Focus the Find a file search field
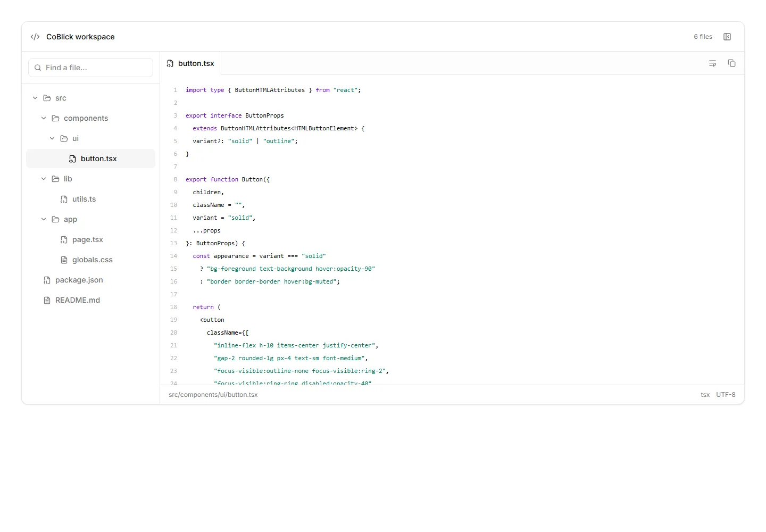The height and width of the screenshot is (532, 766). pos(90,68)
